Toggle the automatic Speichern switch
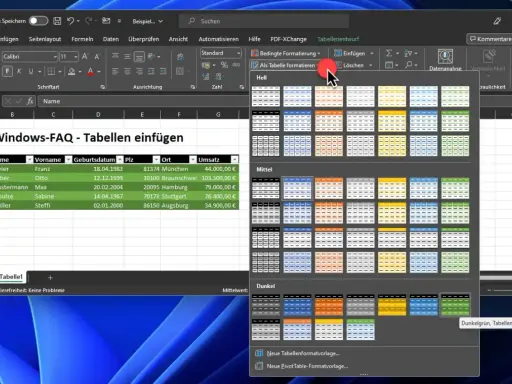Screen dimensions: 512x384 (x=38, y=21)
